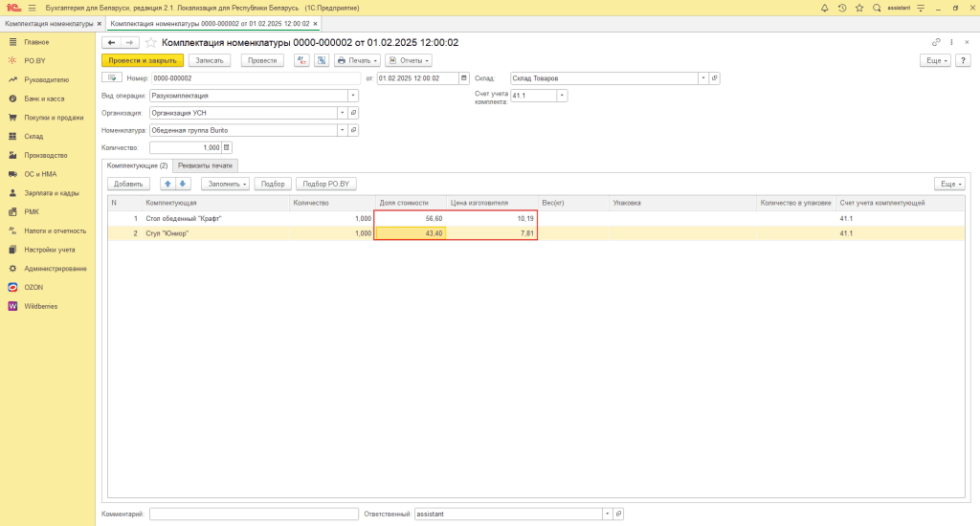Open history clock icon

[x=842, y=8]
